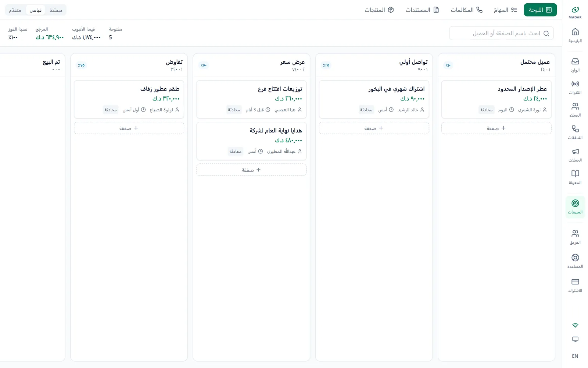Screen dimensions: 588x368
Task: Add deal in تواصل أولي column
Action: (374, 128)
